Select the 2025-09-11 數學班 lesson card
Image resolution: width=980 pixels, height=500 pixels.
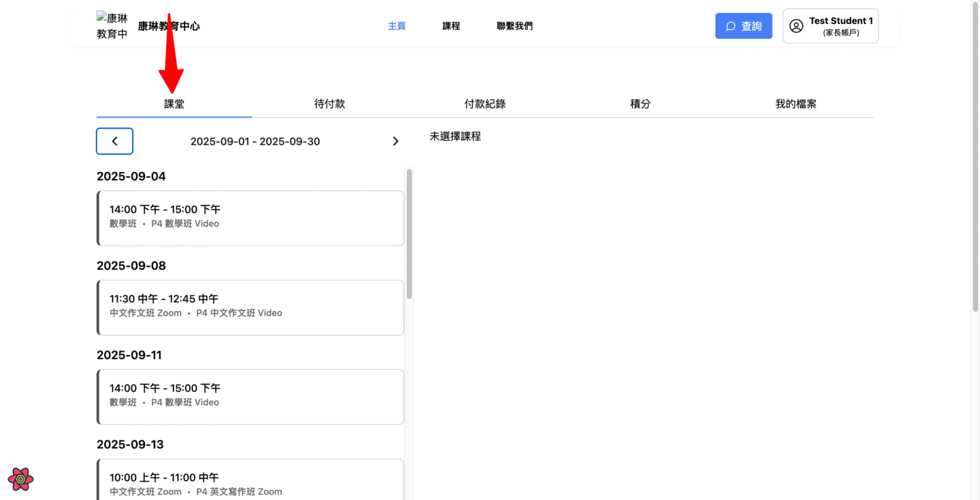(x=250, y=397)
